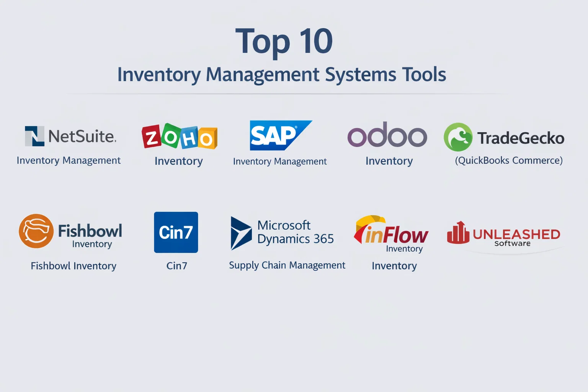Open the Microsoft Dynamics 365 arrow icon
The height and width of the screenshot is (392, 588).
click(x=241, y=233)
